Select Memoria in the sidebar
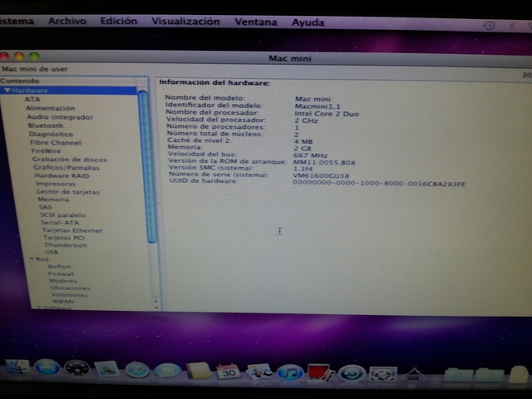This screenshot has height=399, width=532. tap(52, 199)
